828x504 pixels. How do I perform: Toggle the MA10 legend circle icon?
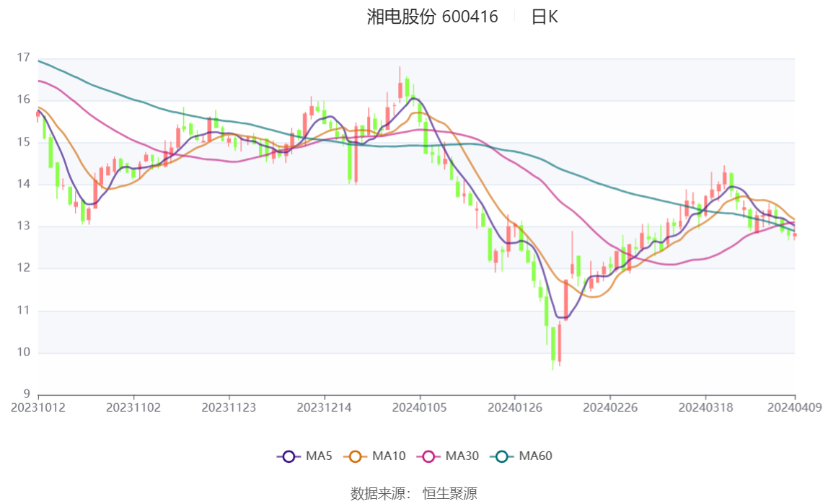(x=355, y=456)
